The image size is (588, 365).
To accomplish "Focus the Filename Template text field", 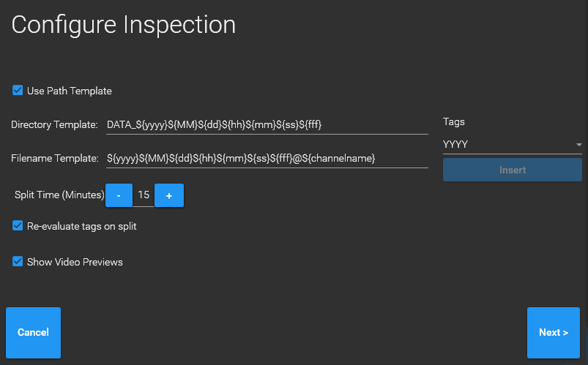I will pos(267,158).
